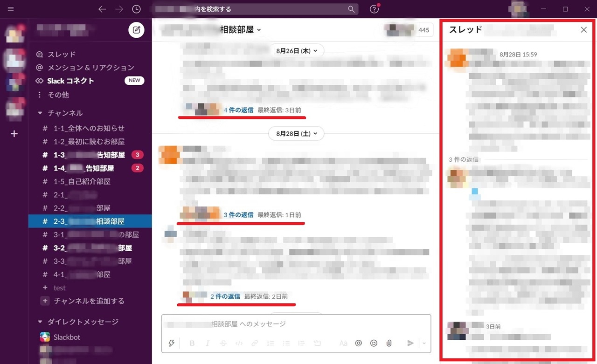
Task: Open the help question mark icon
Action: (x=374, y=9)
